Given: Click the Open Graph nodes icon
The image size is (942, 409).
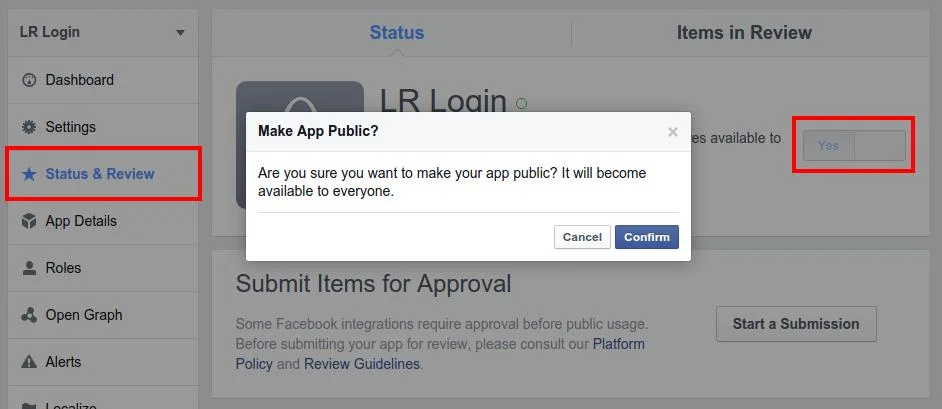Looking at the screenshot, I should pyautogui.click(x=29, y=315).
